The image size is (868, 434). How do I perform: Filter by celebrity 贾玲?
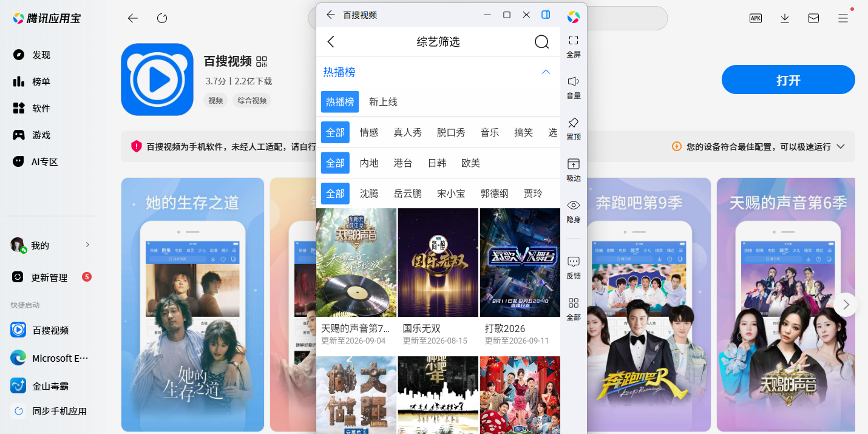point(533,193)
